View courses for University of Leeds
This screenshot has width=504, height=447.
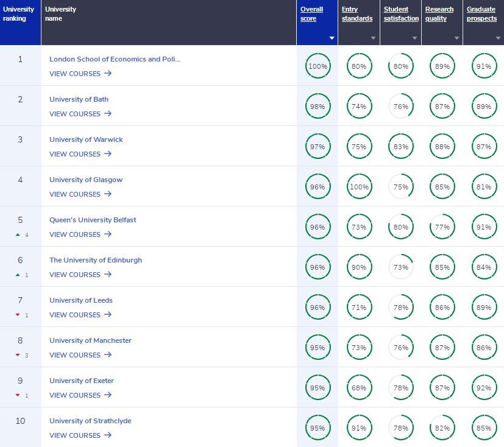point(80,315)
